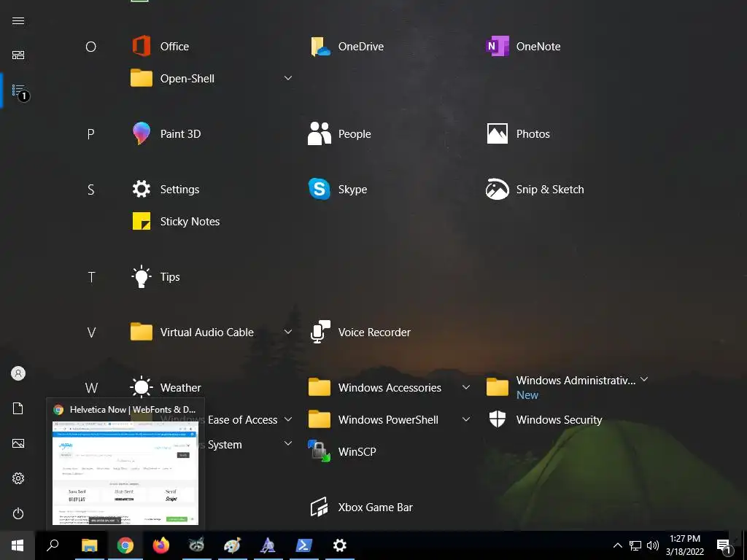Open the Office app
747x560 pixels.
click(x=160, y=46)
